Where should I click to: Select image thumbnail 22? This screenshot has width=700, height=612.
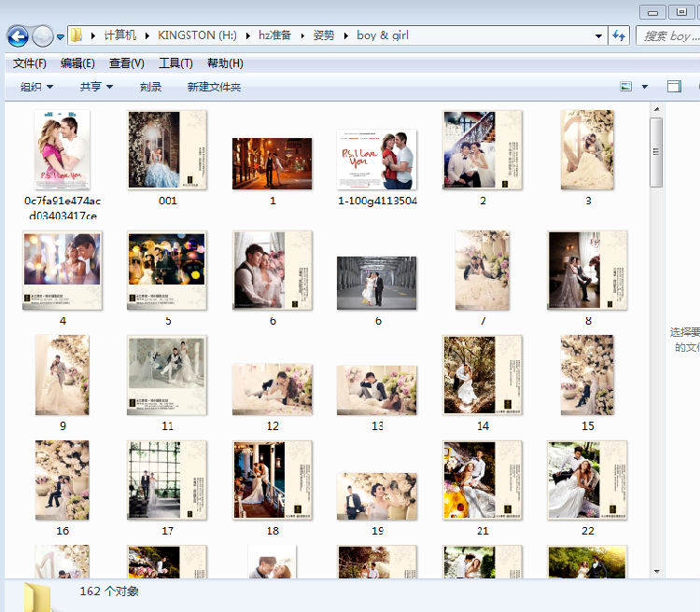point(587,480)
